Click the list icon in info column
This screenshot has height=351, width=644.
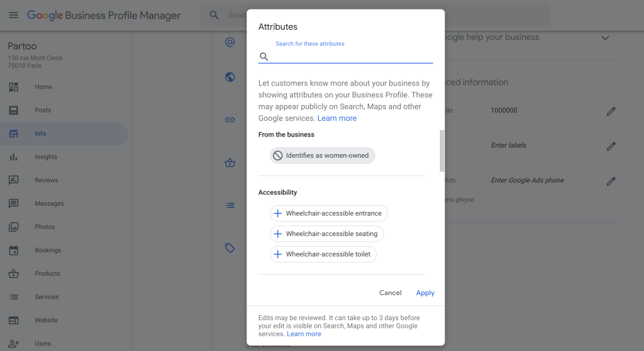(x=230, y=206)
